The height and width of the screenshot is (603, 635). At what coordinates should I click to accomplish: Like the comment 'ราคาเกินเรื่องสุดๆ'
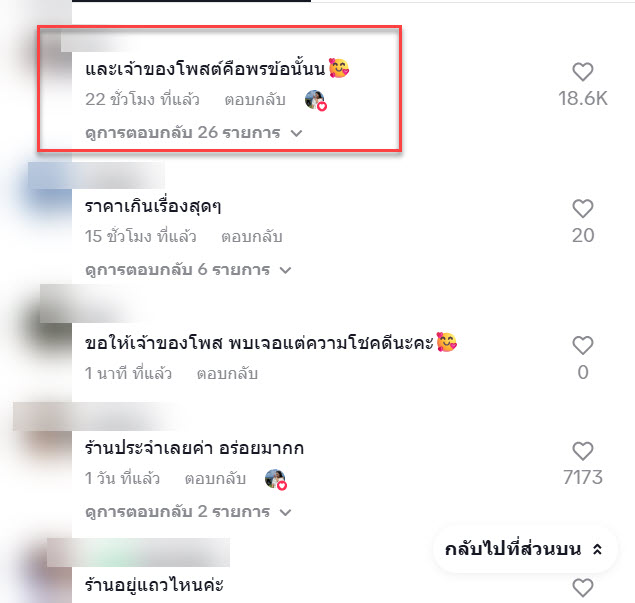(583, 209)
